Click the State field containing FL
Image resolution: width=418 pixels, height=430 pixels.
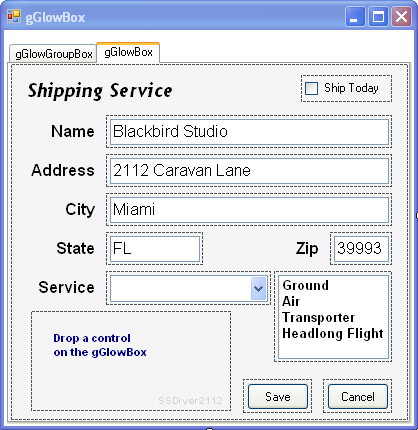click(x=155, y=249)
